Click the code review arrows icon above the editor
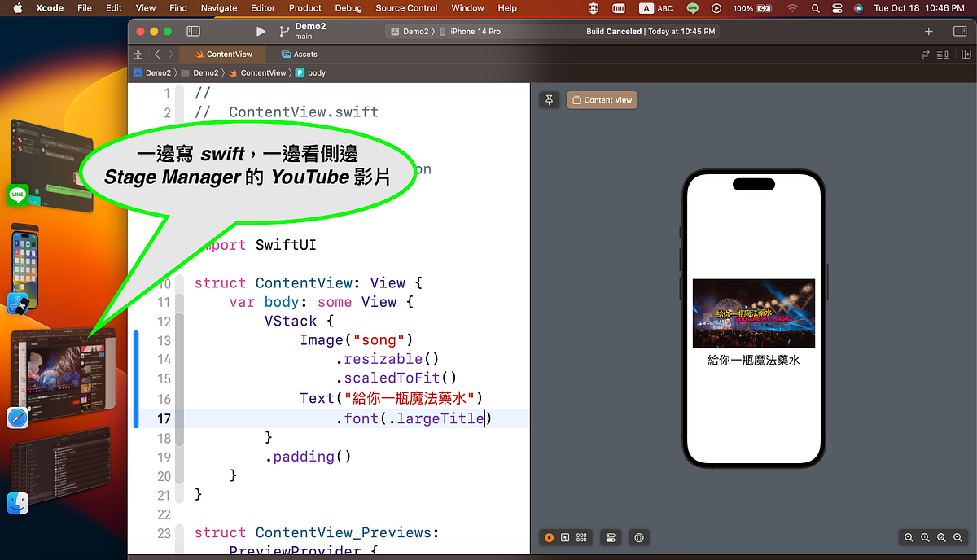The height and width of the screenshot is (560, 977). click(926, 54)
